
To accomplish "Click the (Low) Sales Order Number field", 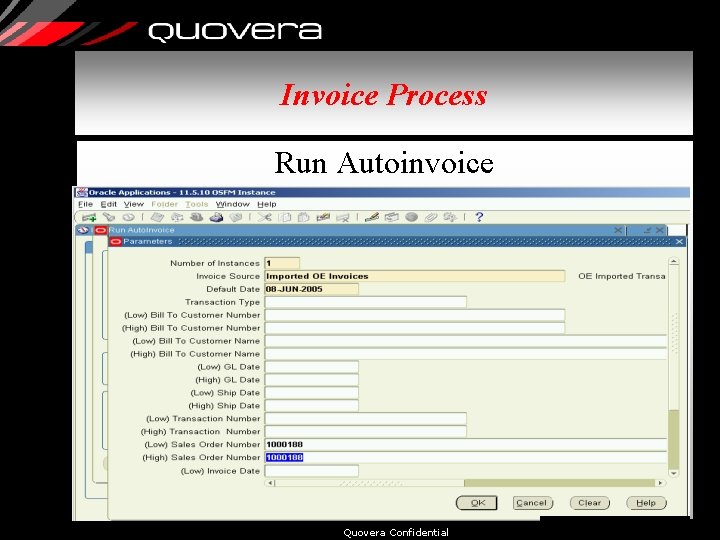I will [x=465, y=444].
